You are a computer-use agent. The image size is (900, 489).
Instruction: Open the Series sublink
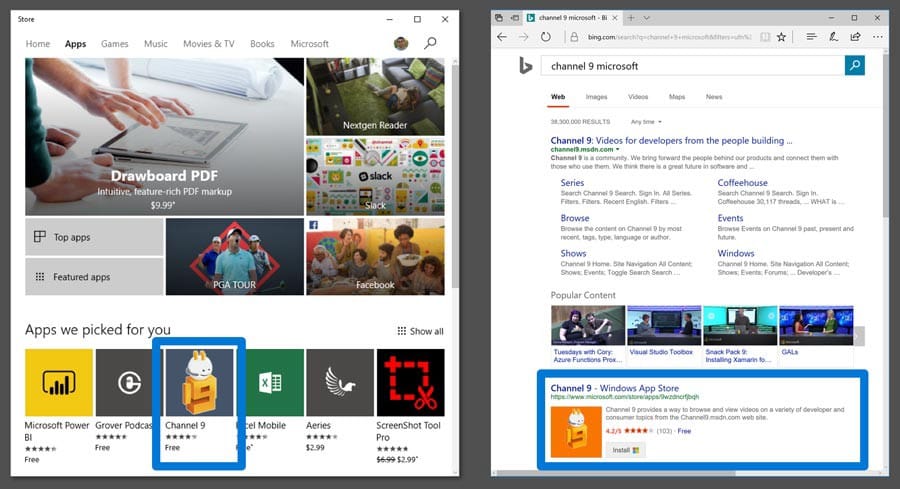(572, 183)
